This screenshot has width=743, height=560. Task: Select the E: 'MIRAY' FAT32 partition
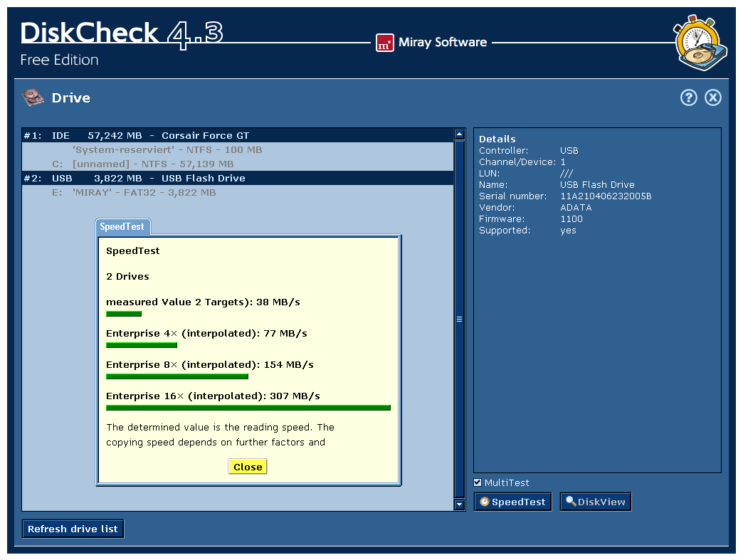tap(238, 192)
